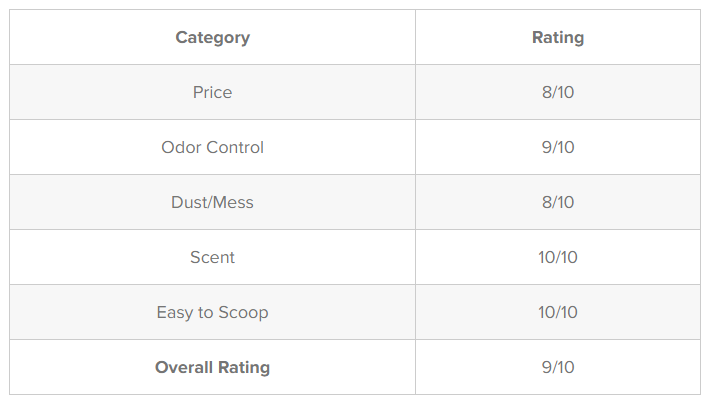Screen dimensions: 708x407
Task: Click the Dust/Mess 8/10 rating
Action: tap(558, 202)
